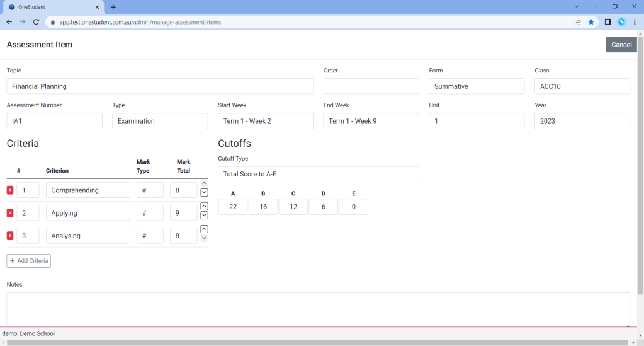
Task: Expand the Cutoff Type dropdown
Action: click(x=318, y=174)
